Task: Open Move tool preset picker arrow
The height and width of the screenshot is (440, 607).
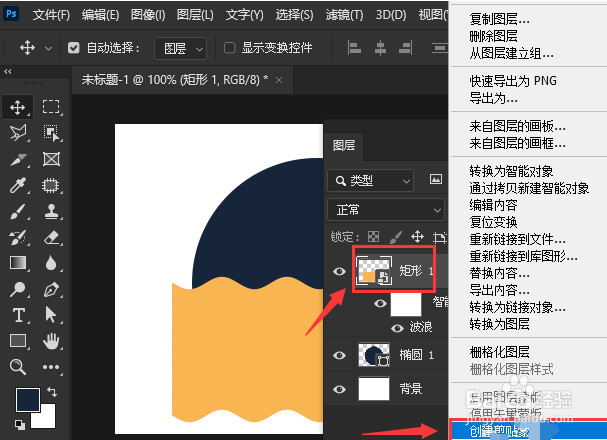Action: (48, 49)
